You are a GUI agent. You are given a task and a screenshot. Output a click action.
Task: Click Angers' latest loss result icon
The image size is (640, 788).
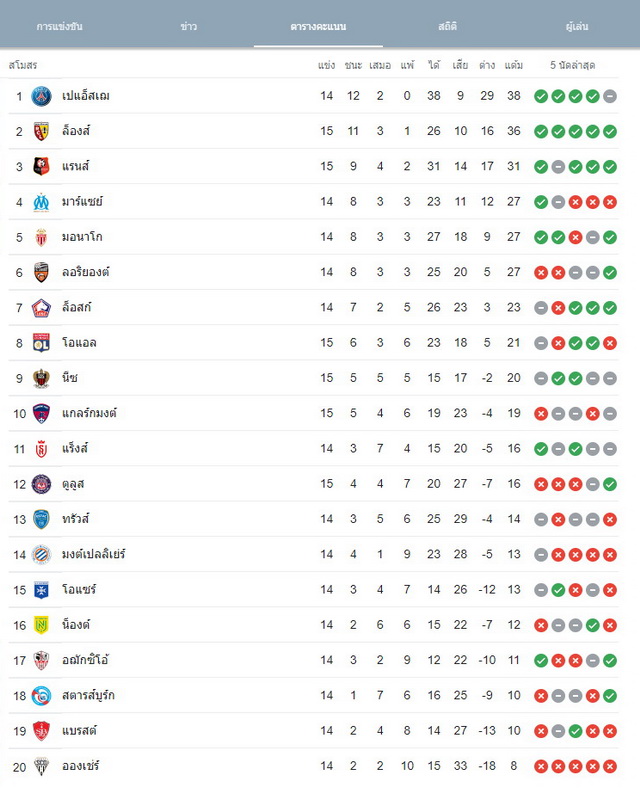point(610,766)
